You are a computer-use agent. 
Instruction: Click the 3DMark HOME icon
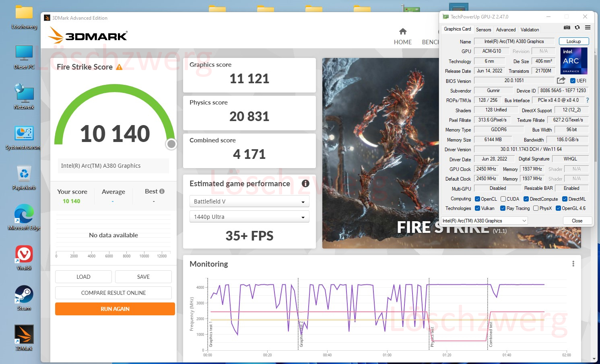pos(403,31)
